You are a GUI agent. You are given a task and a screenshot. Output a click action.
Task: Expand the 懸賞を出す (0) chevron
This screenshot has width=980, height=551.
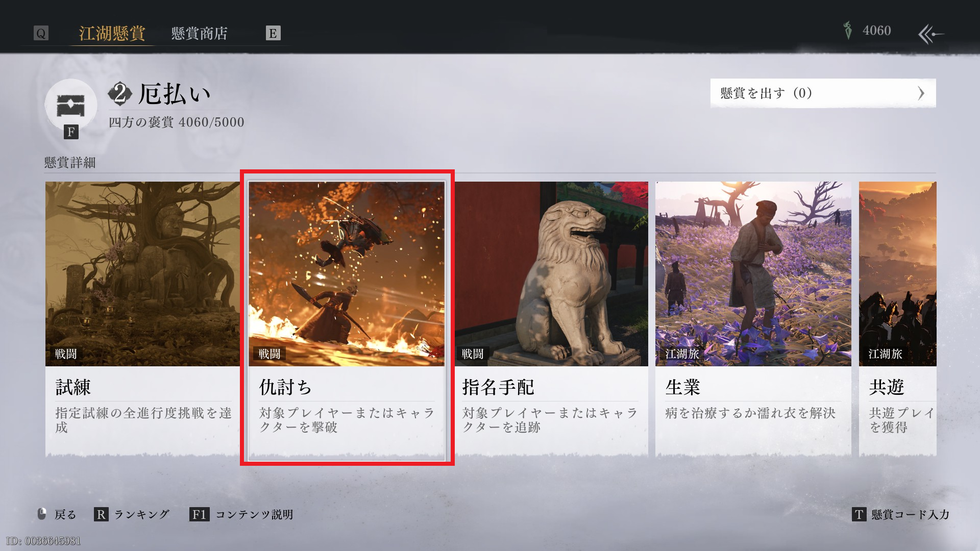coord(921,93)
